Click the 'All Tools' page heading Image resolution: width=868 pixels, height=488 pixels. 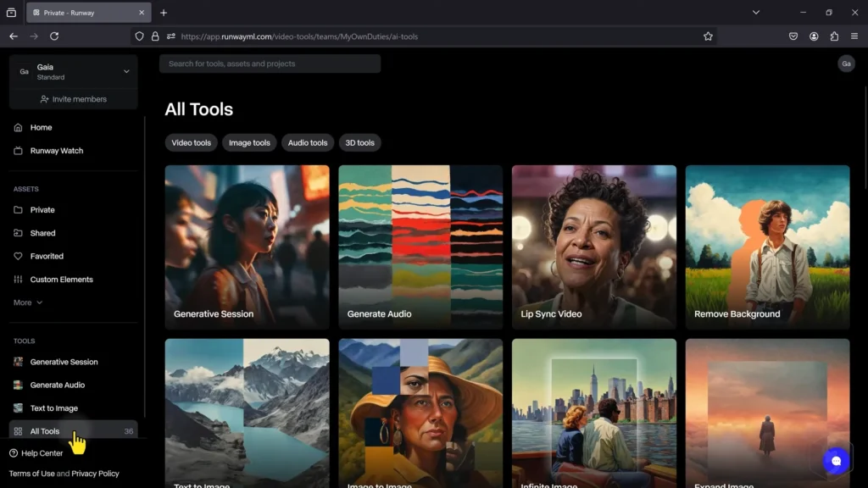coord(198,109)
